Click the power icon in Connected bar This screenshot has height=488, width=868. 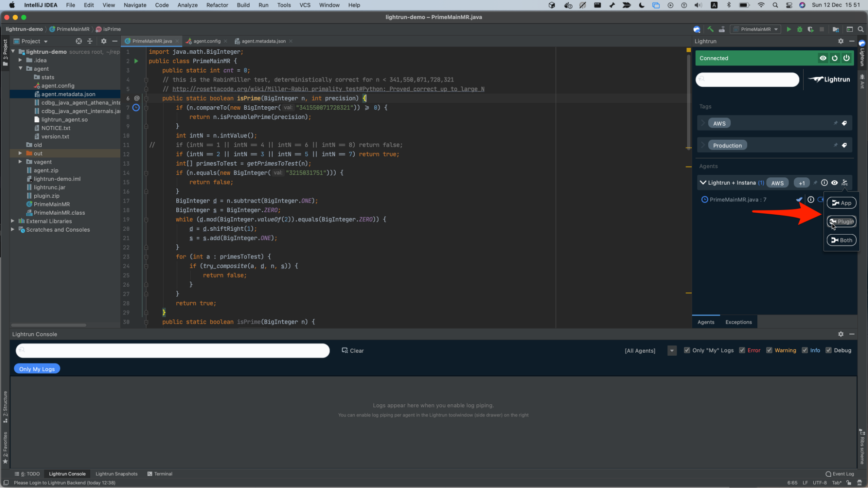pyautogui.click(x=846, y=58)
